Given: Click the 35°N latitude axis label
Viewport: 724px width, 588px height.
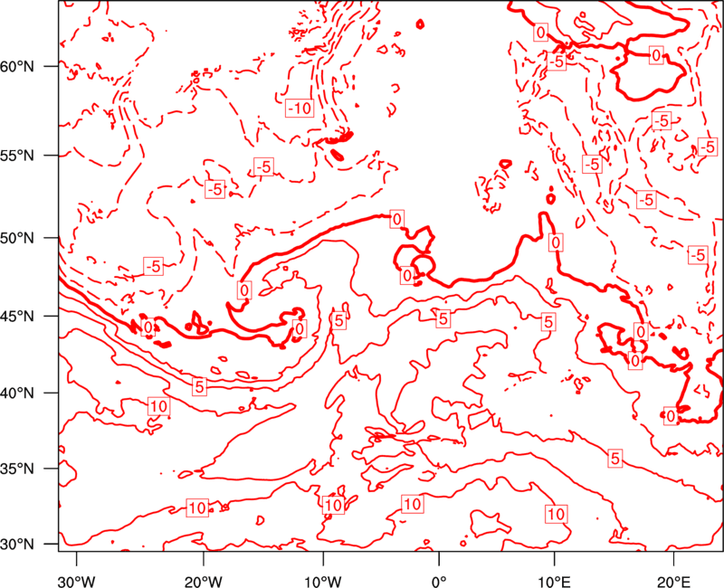Looking at the screenshot, I should click(x=17, y=469).
